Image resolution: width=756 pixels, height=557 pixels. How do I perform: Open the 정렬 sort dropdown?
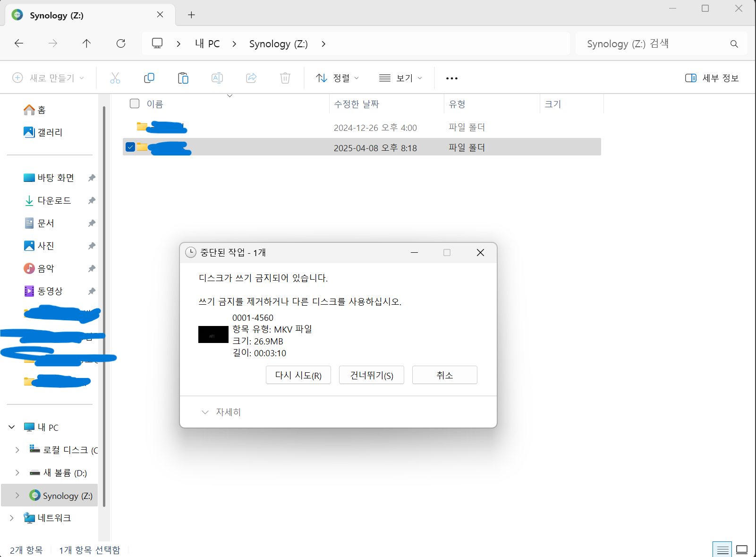tap(337, 78)
